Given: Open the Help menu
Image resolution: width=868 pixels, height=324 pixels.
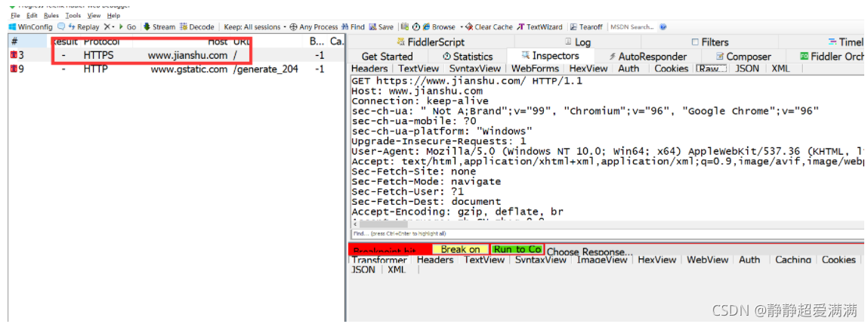Looking at the screenshot, I should [x=113, y=16].
